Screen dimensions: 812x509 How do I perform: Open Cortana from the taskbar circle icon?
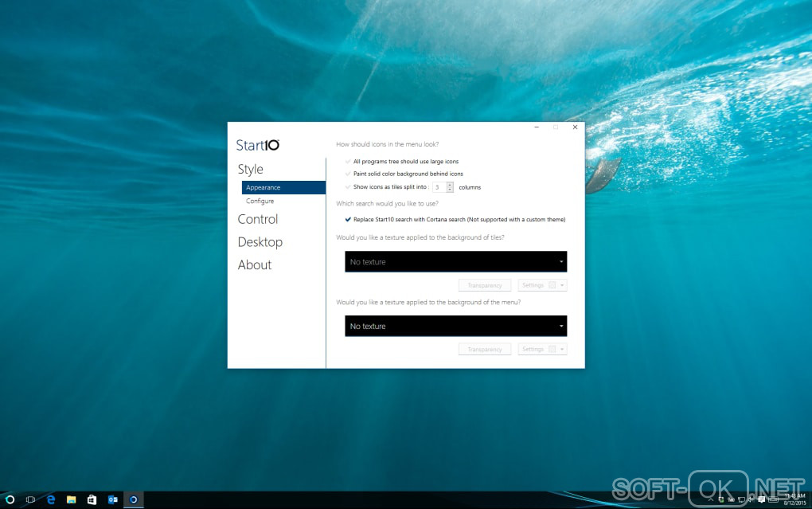tap(10, 499)
